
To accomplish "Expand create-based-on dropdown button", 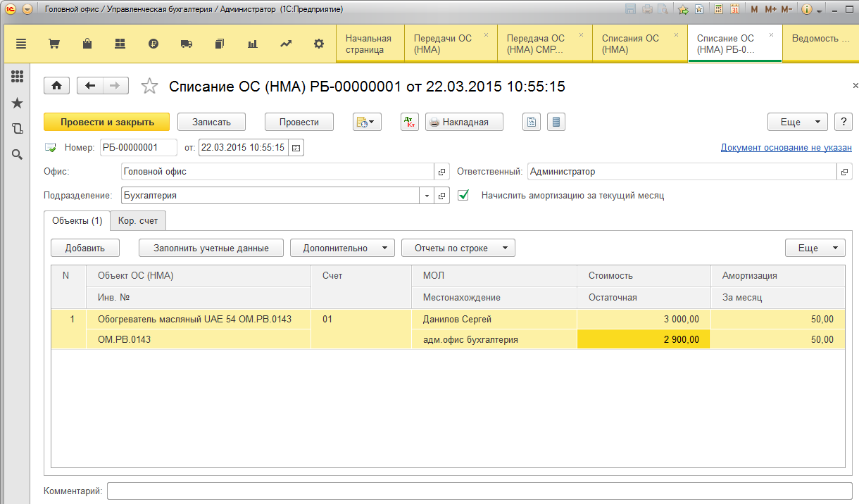I will coord(367,122).
